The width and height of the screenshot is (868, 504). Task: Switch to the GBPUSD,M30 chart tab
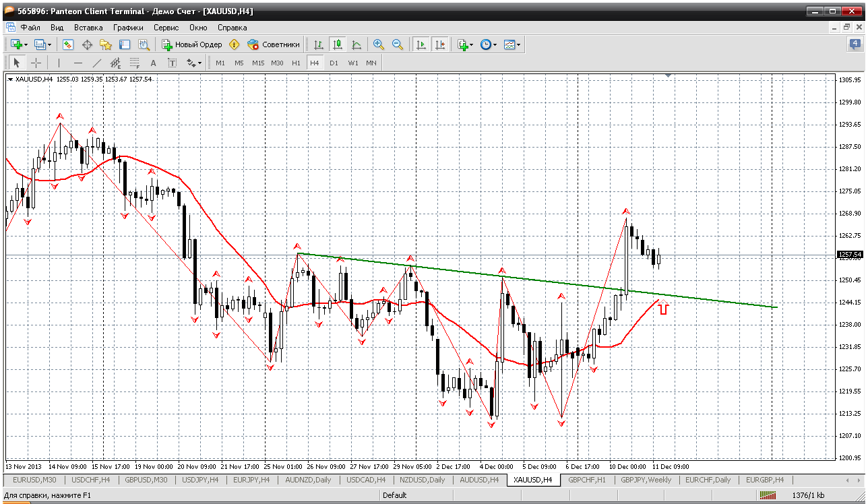click(147, 480)
